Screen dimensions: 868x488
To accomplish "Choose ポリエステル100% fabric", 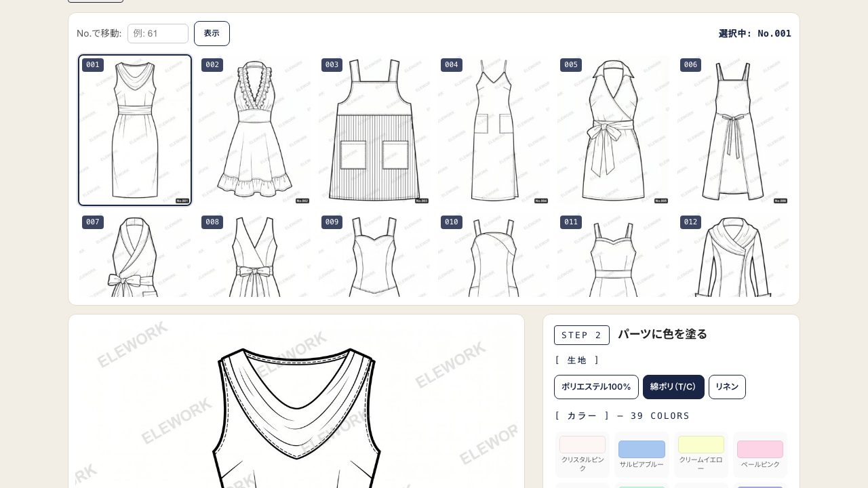I will 596,387.
